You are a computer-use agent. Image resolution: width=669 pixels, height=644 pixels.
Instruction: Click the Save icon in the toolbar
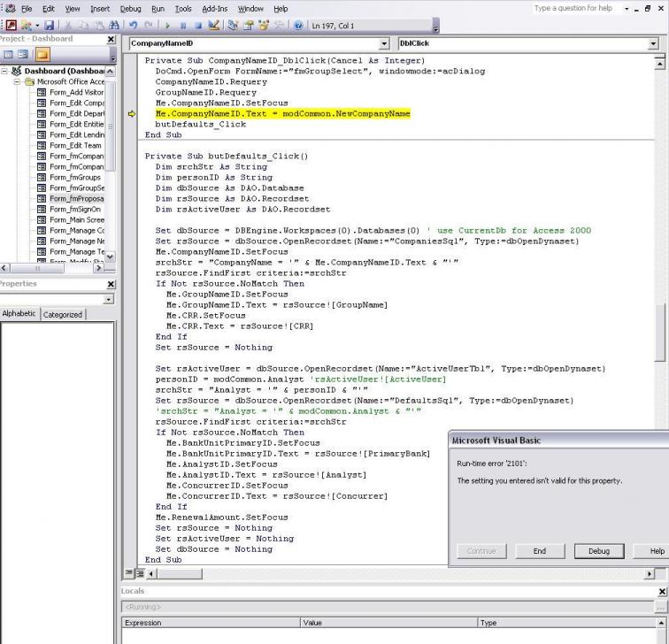coord(48,26)
